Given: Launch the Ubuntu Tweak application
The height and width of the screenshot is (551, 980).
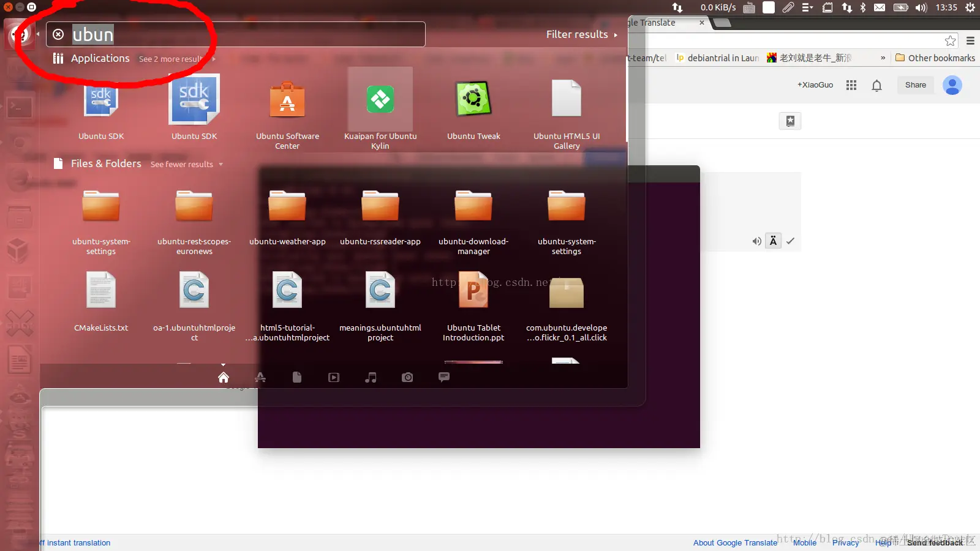Looking at the screenshot, I should (473, 109).
